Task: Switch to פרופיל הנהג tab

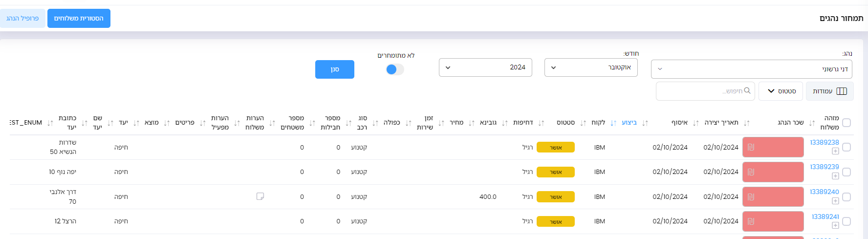Action: [22, 19]
